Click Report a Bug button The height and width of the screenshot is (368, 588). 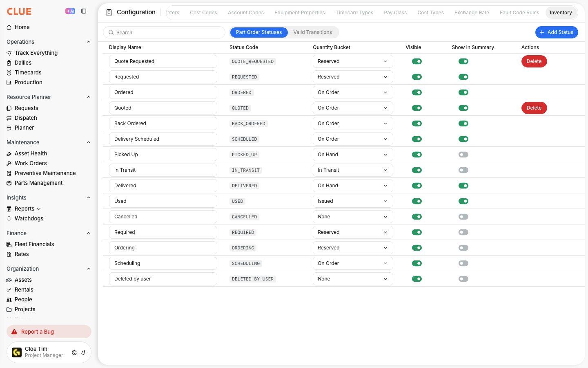pos(49,332)
